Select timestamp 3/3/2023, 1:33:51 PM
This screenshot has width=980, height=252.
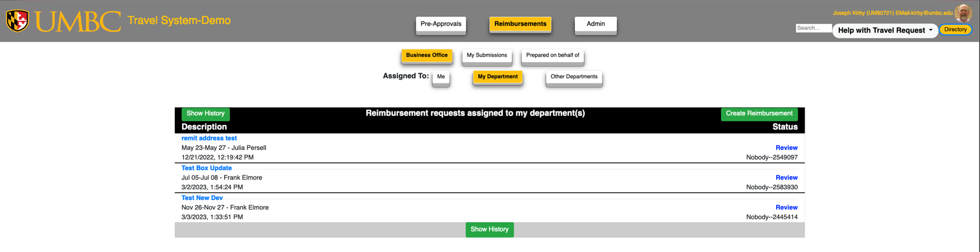212,217
